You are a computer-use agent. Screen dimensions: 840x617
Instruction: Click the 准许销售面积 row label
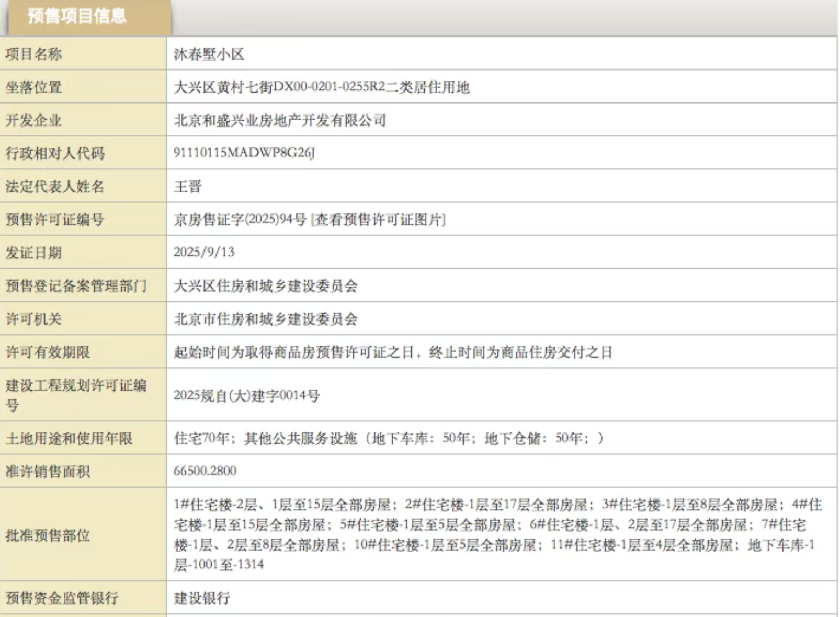[48, 472]
